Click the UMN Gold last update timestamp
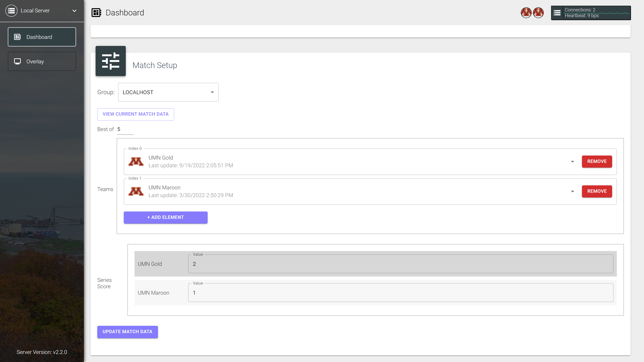 click(191, 165)
